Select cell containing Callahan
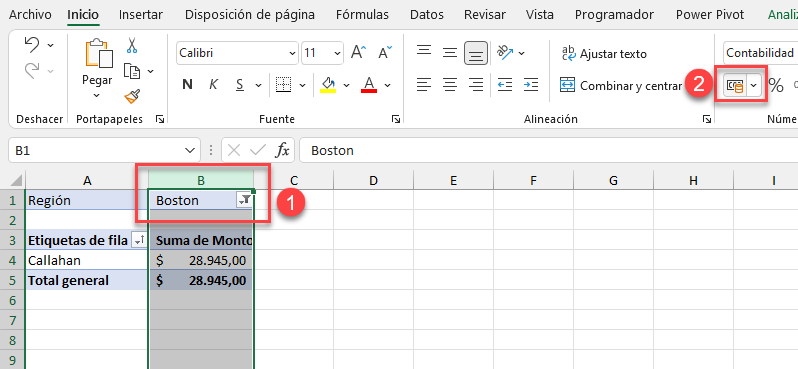The image size is (798, 369). point(87,261)
